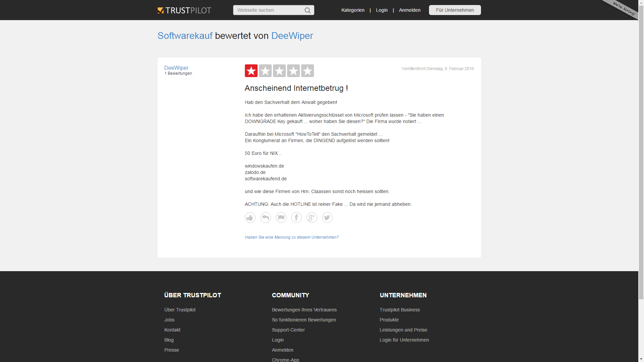Open Login in the top navigation
This screenshot has width=644, height=362.
click(x=382, y=10)
